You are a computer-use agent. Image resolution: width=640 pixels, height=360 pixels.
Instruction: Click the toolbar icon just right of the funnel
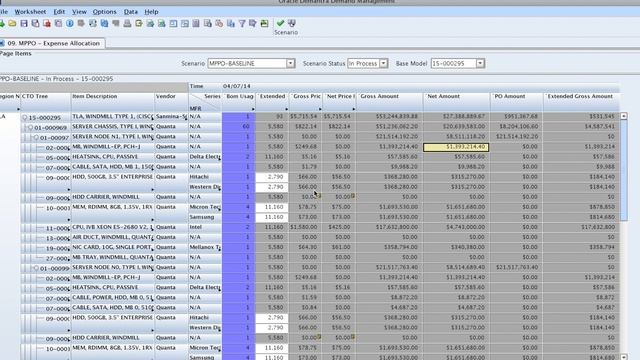253,23
